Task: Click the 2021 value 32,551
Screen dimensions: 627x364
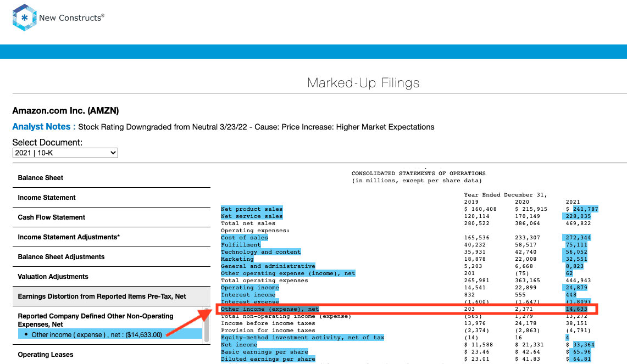Action: pos(576,259)
